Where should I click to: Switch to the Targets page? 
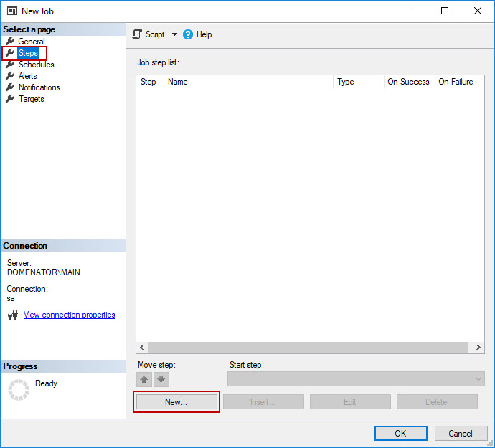pyautogui.click(x=31, y=99)
